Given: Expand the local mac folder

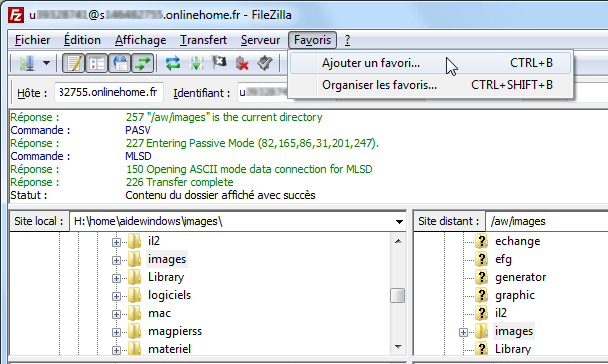Looking at the screenshot, I should pyautogui.click(x=116, y=314).
